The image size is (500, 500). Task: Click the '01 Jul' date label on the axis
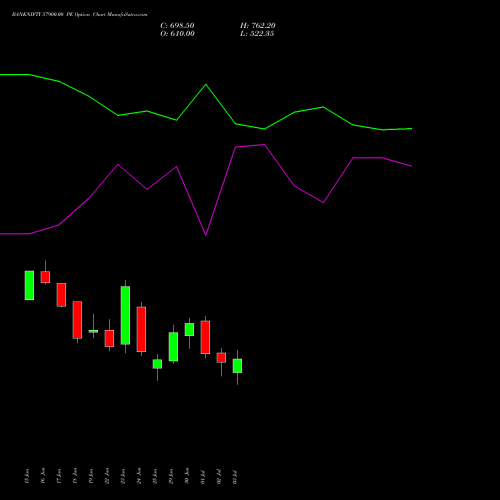tap(203, 477)
